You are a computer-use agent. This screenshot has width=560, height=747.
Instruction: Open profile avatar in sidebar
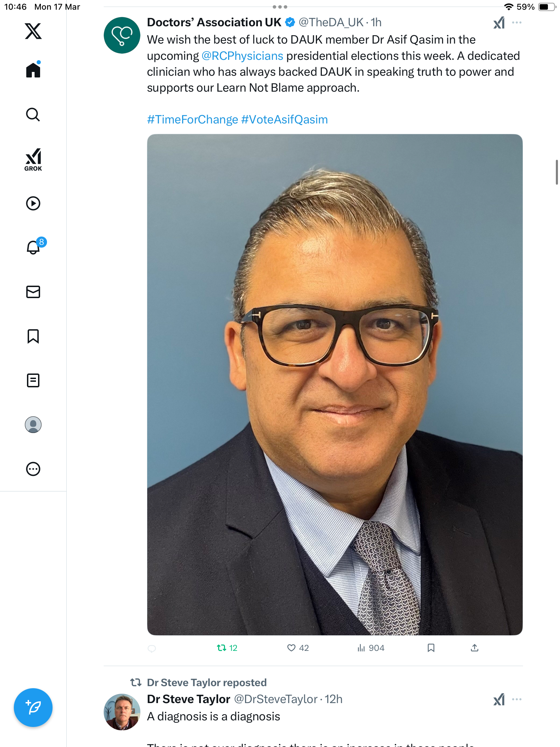33,425
